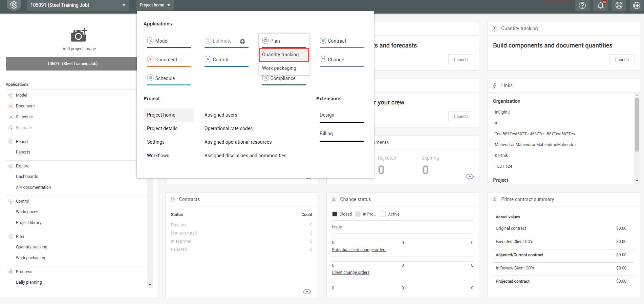The width and height of the screenshot is (644, 304).
Task: Click the add project image camera icon
Action: point(79,35)
